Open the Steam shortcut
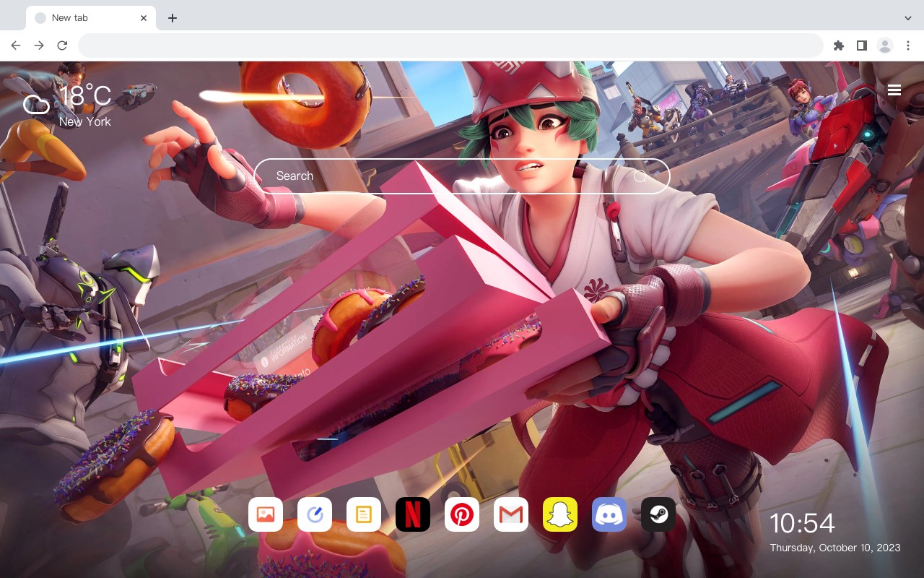 [658, 514]
